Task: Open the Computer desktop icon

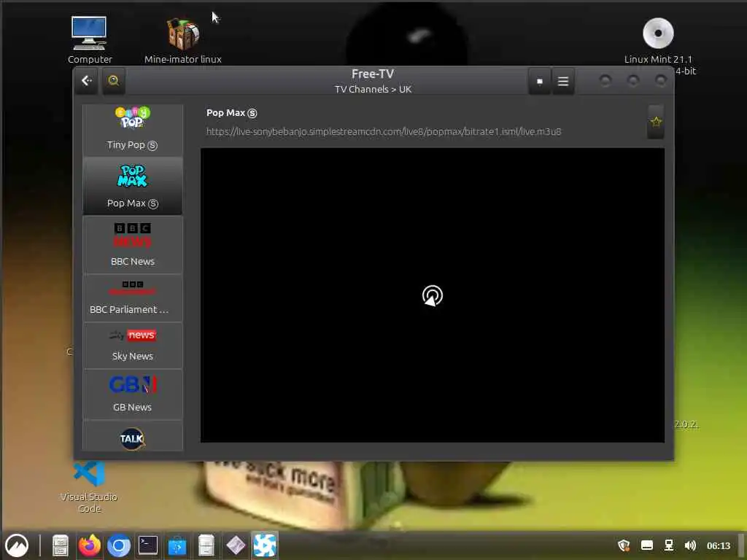Action: tap(90, 40)
